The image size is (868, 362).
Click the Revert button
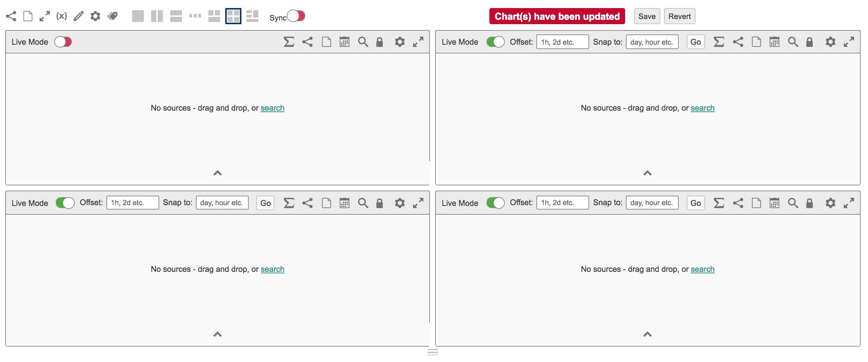pyautogui.click(x=679, y=16)
